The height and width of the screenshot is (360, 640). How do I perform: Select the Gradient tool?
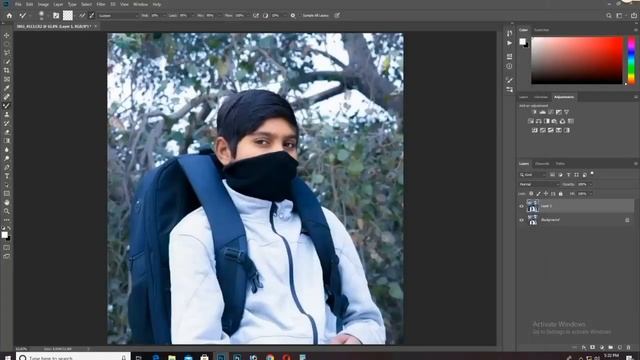point(7,141)
